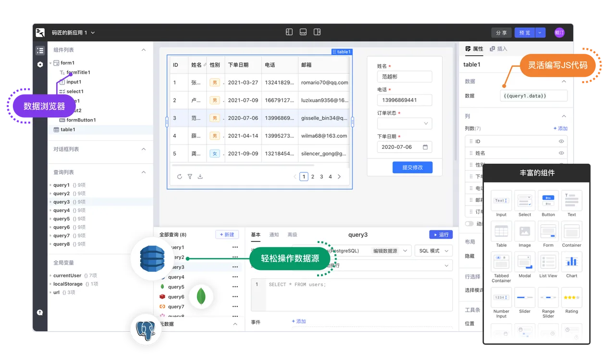Switch to the 基本 query tab
The height and width of the screenshot is (364, 615).
click(256, 235)
